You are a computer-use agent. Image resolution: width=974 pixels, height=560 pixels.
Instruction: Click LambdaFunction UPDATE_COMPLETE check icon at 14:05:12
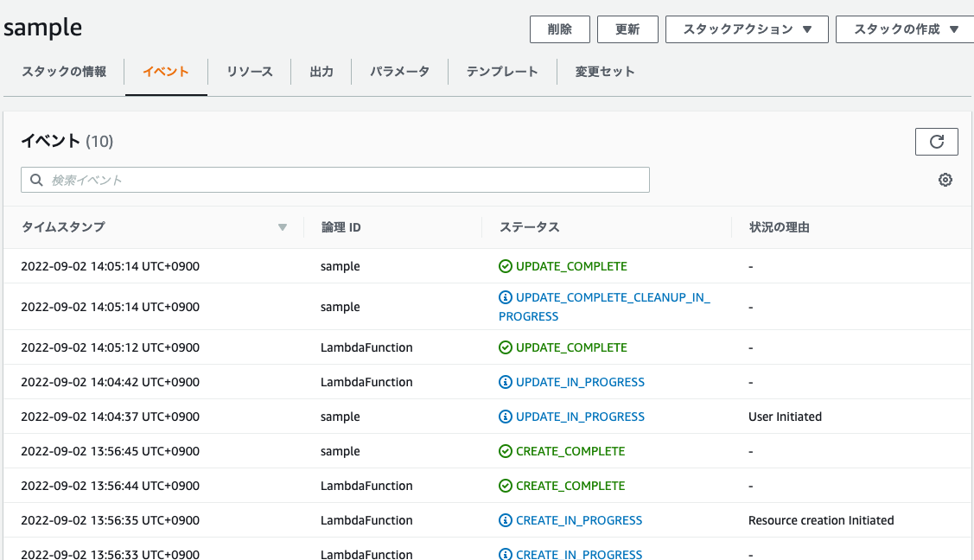point(505,347)
